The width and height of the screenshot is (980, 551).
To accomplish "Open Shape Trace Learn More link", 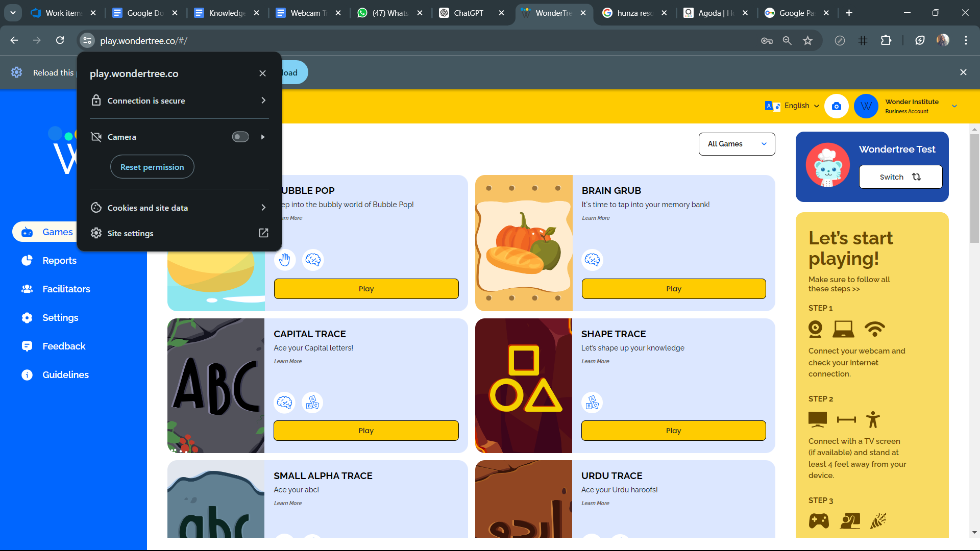I will coord(595,361).
